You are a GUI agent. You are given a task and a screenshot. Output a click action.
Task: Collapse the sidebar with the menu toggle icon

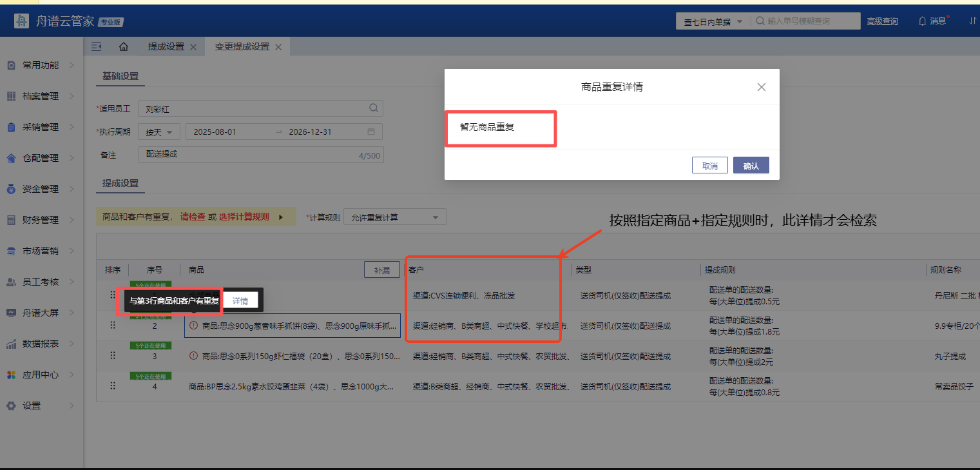coord(97,46)
